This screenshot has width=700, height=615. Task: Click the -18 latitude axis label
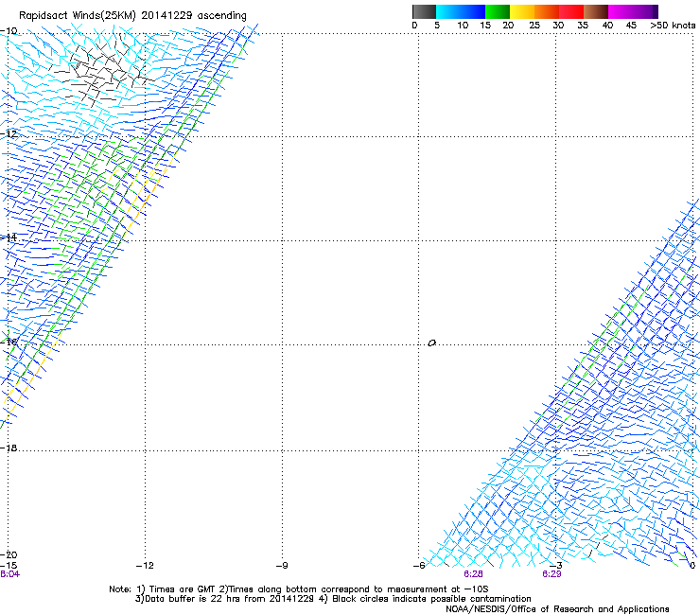(9, 448)
